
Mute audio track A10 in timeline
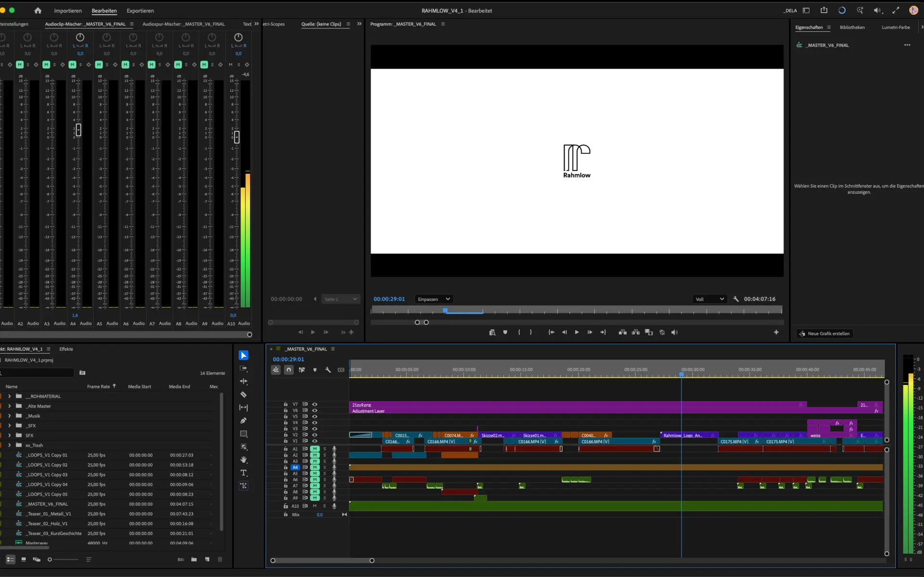click(x=315, y=506)
